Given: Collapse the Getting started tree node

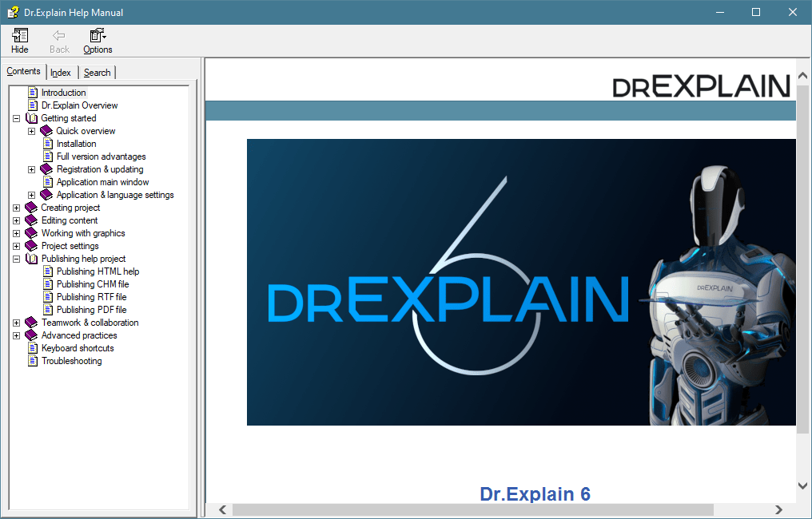Looking at the screenshot, I should (x=16, y=118).
